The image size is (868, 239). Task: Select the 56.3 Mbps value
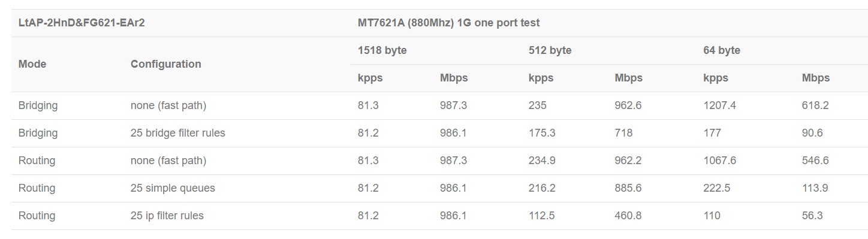[x=812, y=216]
